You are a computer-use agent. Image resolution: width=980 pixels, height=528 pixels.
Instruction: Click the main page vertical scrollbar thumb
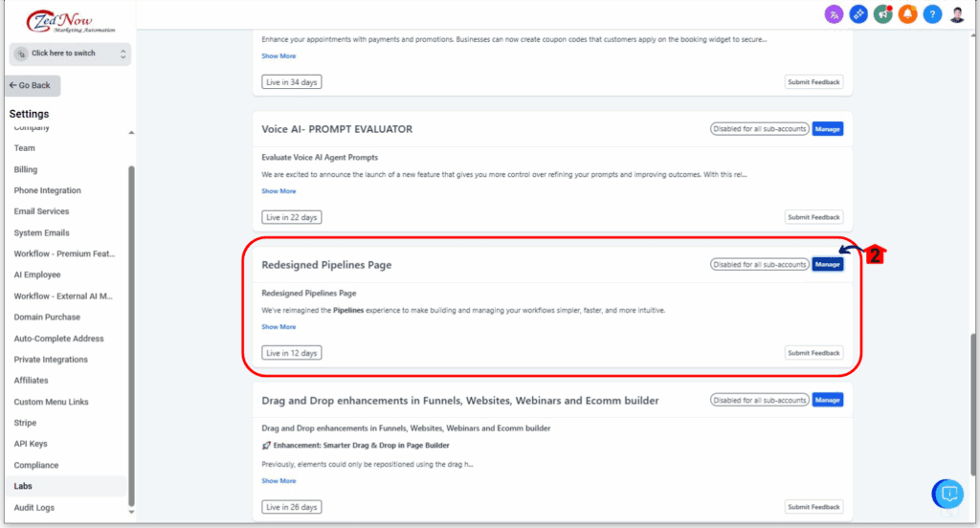pos(973,405)
